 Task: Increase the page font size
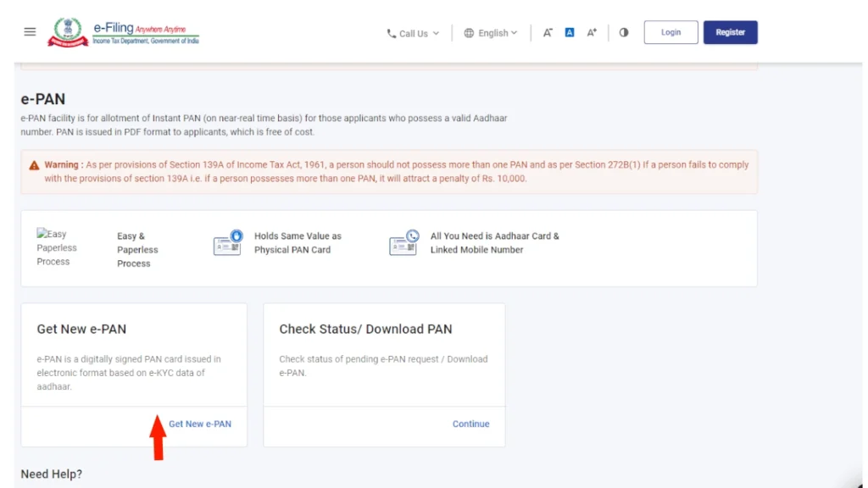point(592,33)
